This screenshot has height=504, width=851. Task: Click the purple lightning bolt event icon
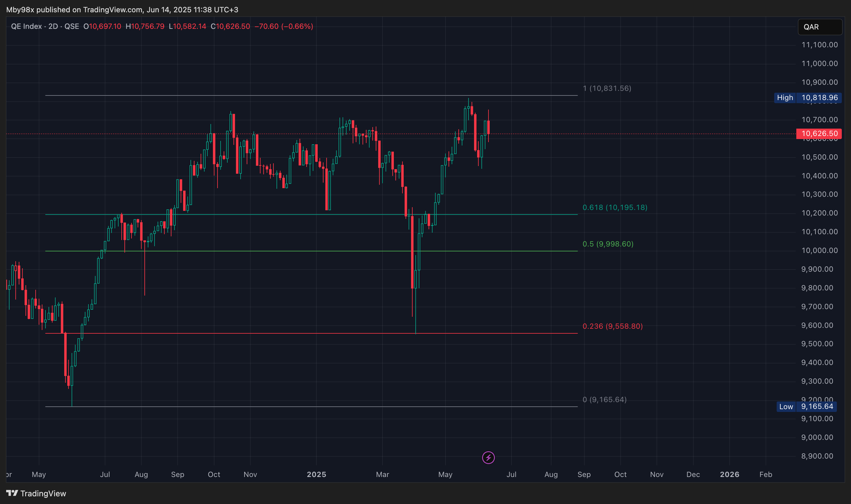(488, 457)
